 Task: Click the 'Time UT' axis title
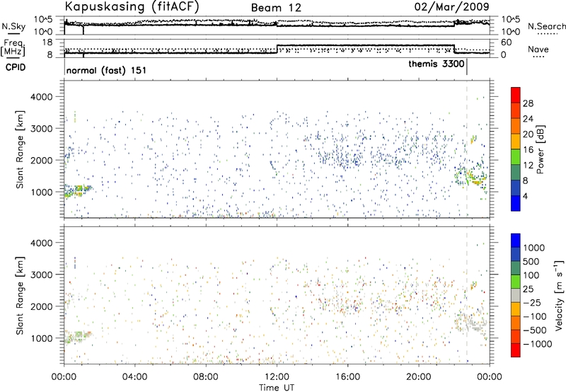[277, 388]
